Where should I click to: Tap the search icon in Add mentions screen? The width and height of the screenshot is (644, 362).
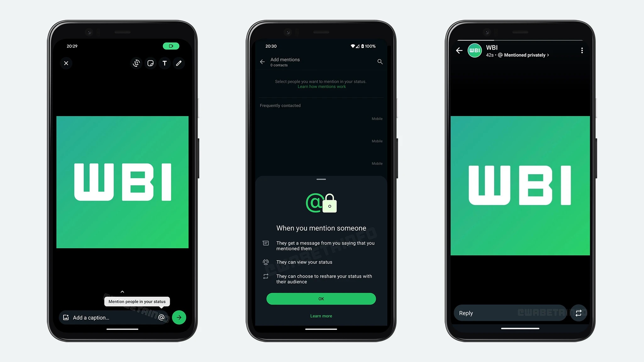tap(379, 62)
